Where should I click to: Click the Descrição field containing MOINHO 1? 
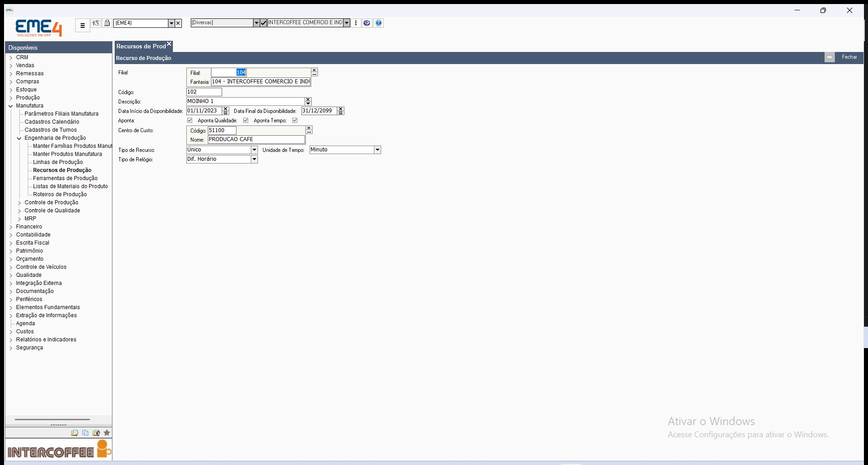pyautogui.click(x=245, y=101)
